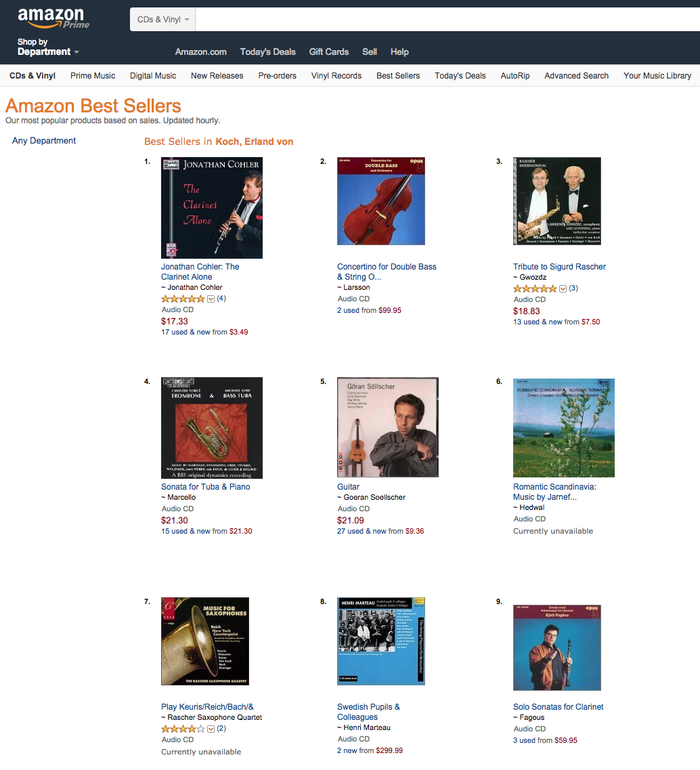Select Any Department in the sidebar
The image size is (700, 770).
click(x=44, y=141)
